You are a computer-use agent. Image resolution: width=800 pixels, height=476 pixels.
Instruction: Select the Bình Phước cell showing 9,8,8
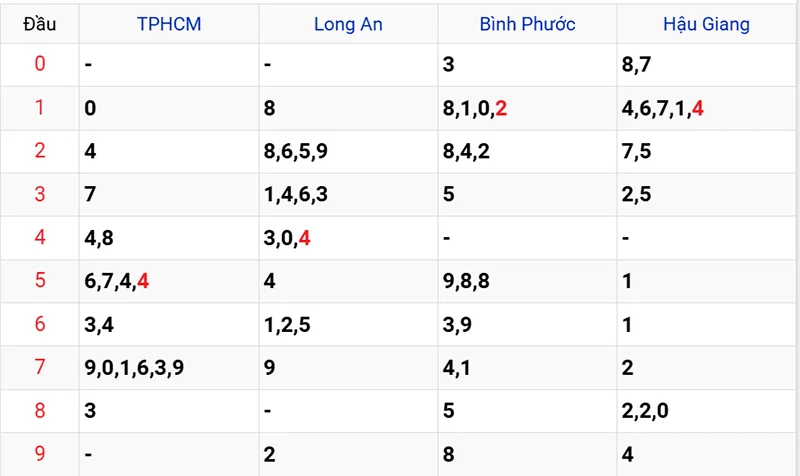[x=467, y=281]
